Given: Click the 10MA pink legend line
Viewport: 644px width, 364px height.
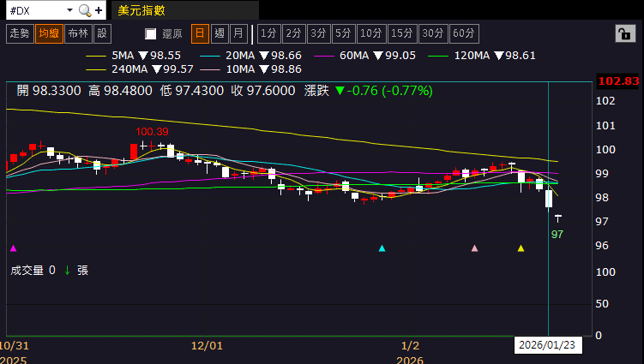Looking at the screenshot, I should tap(209, 69).
